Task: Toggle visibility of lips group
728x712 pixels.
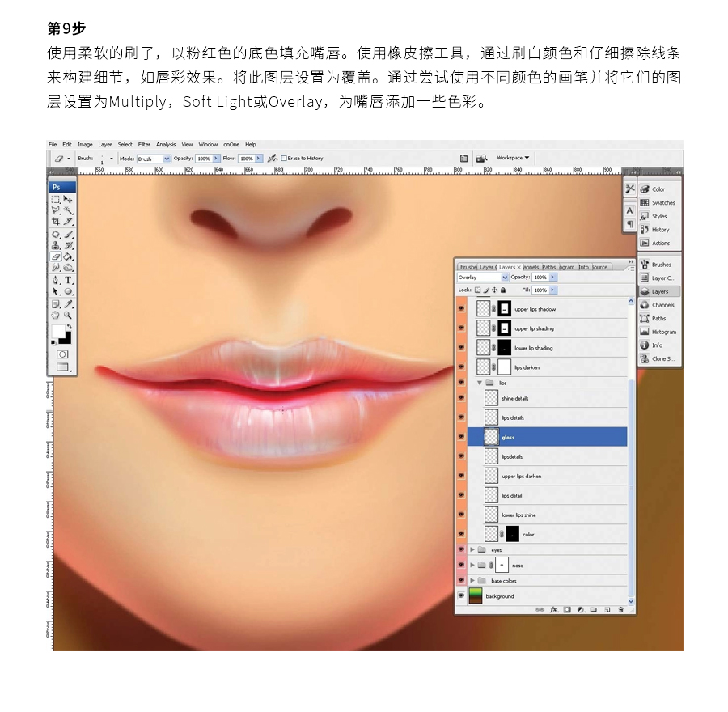Action: click(x=462, y=383)
